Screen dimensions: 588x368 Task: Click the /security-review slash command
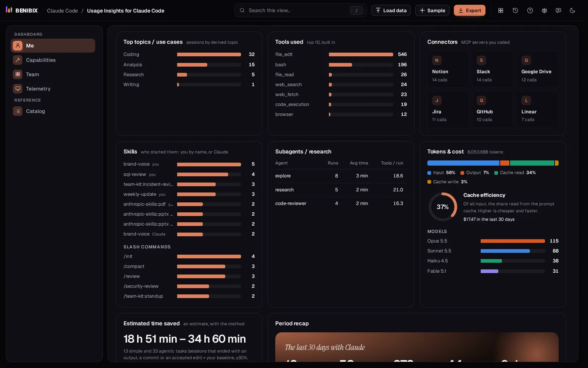pyautogui.click(x=141, y=286)
